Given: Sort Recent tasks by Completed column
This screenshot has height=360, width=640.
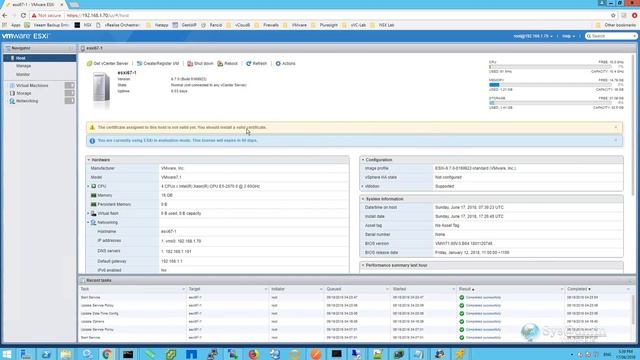Looking at the screenshot, I should (577, 289).
